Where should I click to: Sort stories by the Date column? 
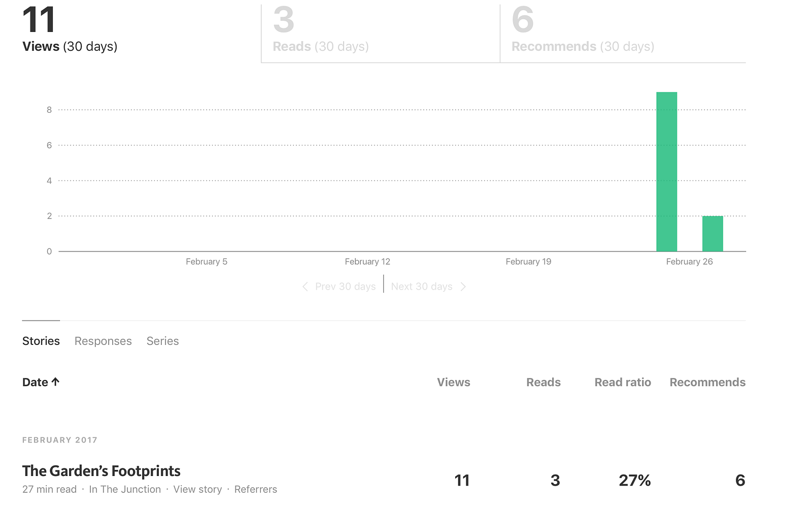tap(35, 382)
